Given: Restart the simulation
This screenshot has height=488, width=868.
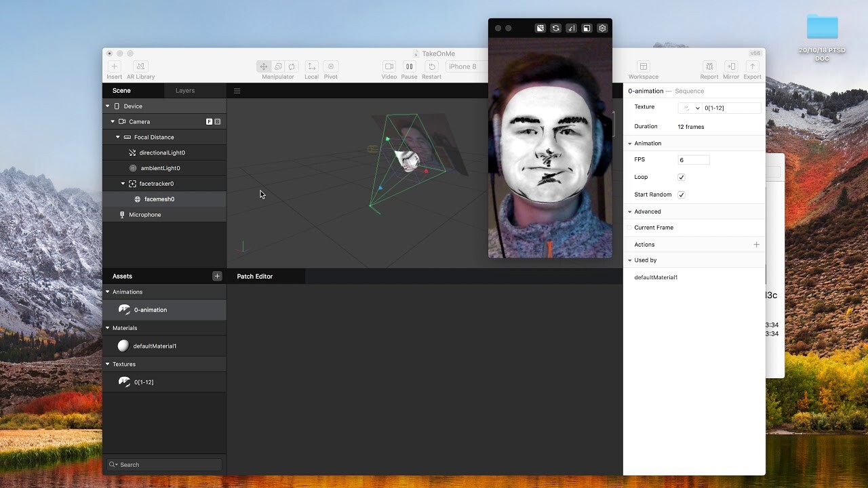Looking at the screenshot, I should [431, 66].
